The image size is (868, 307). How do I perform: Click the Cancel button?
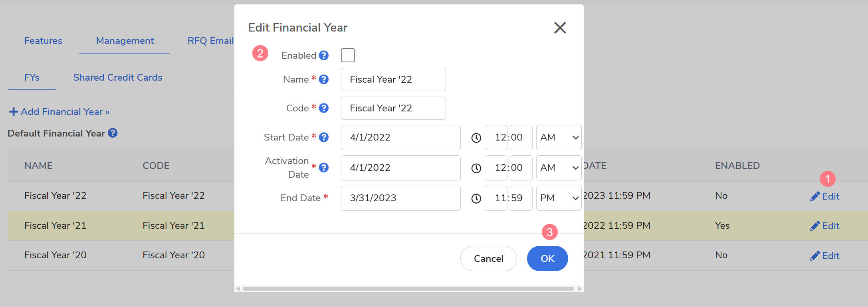click(x=488, y=259)
